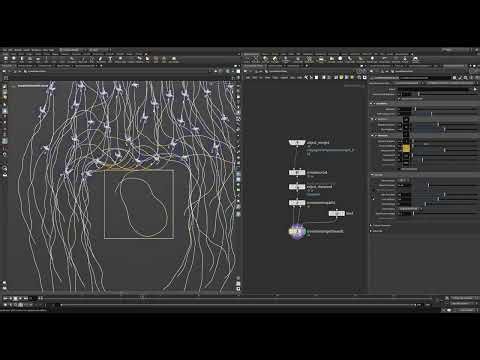The height and width of the screenshot is (360, 480).
Task: Switch to the Modify shelf tab
Action: [14, 54]
